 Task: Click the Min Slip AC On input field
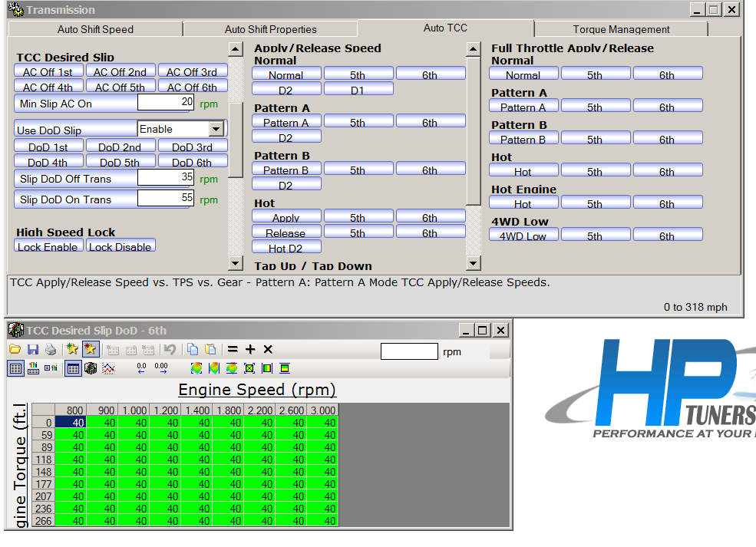pyautogui.click(x=165, y=103)
